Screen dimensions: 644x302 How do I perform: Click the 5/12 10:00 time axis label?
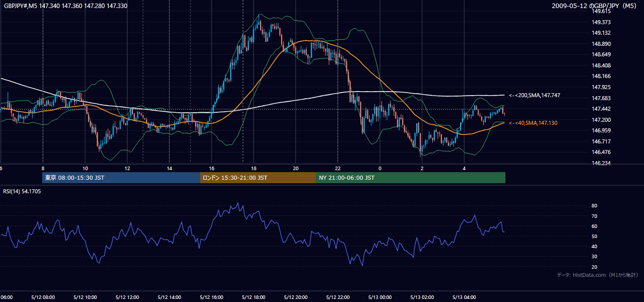85,297
